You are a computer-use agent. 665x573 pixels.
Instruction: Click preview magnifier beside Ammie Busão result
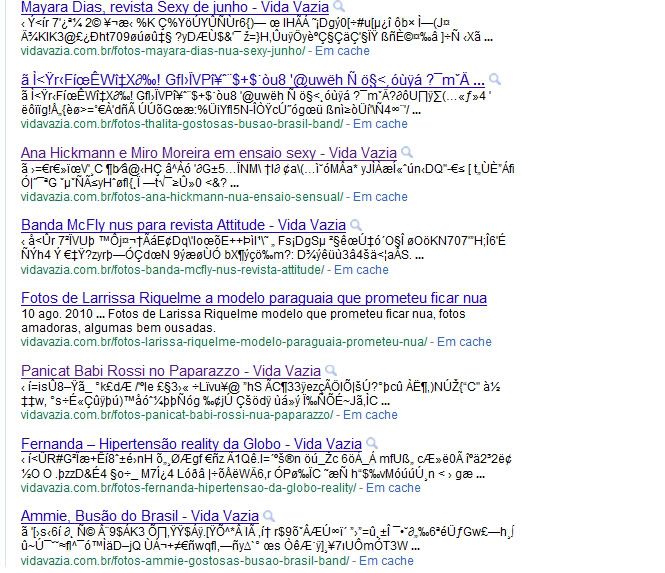268,515
